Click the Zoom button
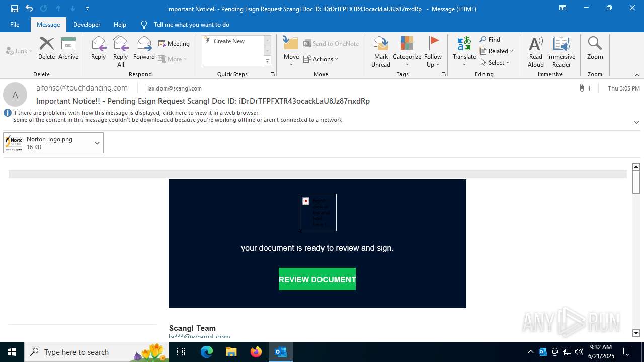Screen dimensions: 644x362 (x=595, y=49)
